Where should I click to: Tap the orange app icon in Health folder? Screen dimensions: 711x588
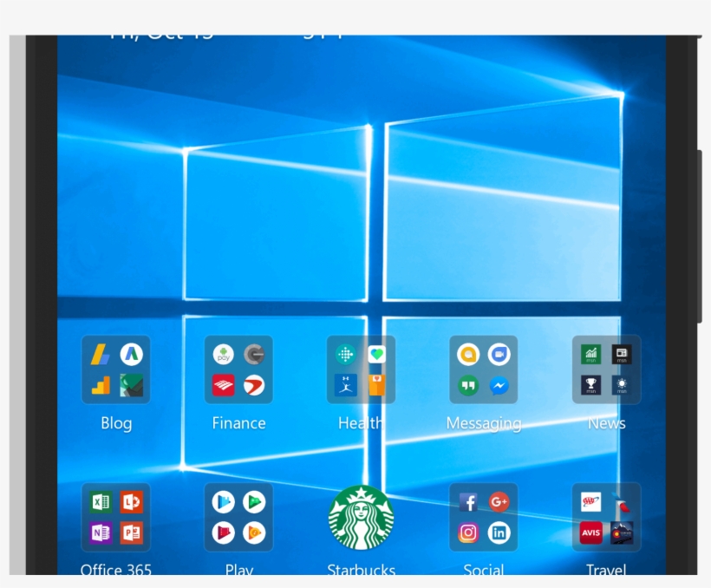376,385
